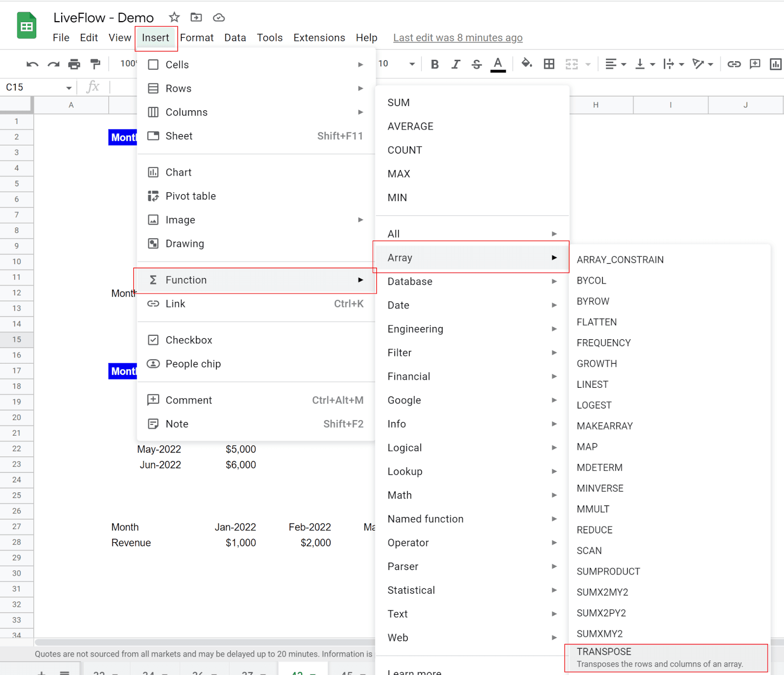Select the AVERAGE function
Viewport: 784px width, 675px height.
[x=472, y=126]
